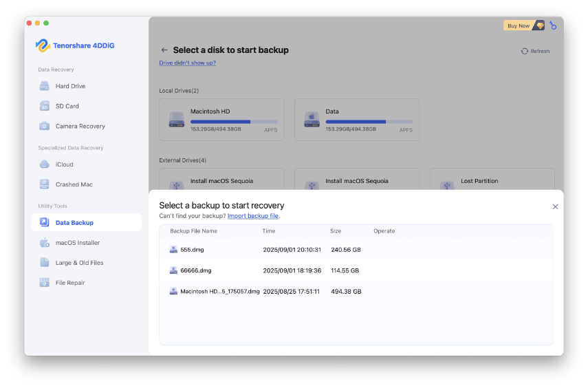Image resolution: width=588 pixels, height=388 pixels.
Task: Click the Time column header
Action: pos(268,230)
